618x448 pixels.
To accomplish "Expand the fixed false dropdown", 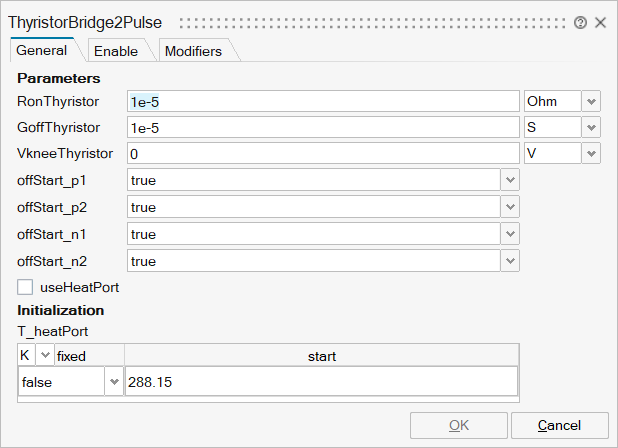I will 113,382.
